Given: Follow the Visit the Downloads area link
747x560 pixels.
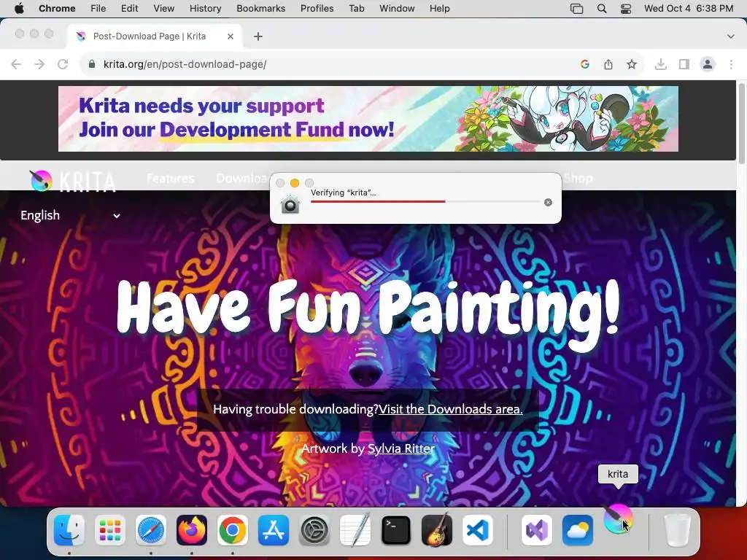Looking at the screenshot, I should (x=451, y=410).
